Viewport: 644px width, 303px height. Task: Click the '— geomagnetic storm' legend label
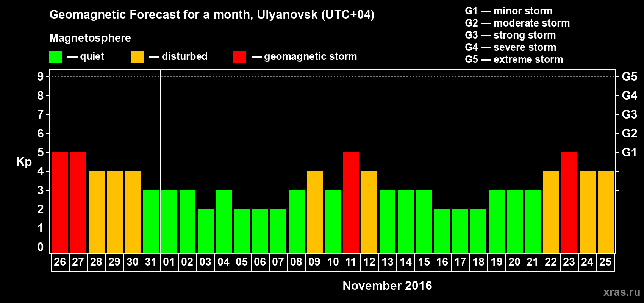coord(304,56)
